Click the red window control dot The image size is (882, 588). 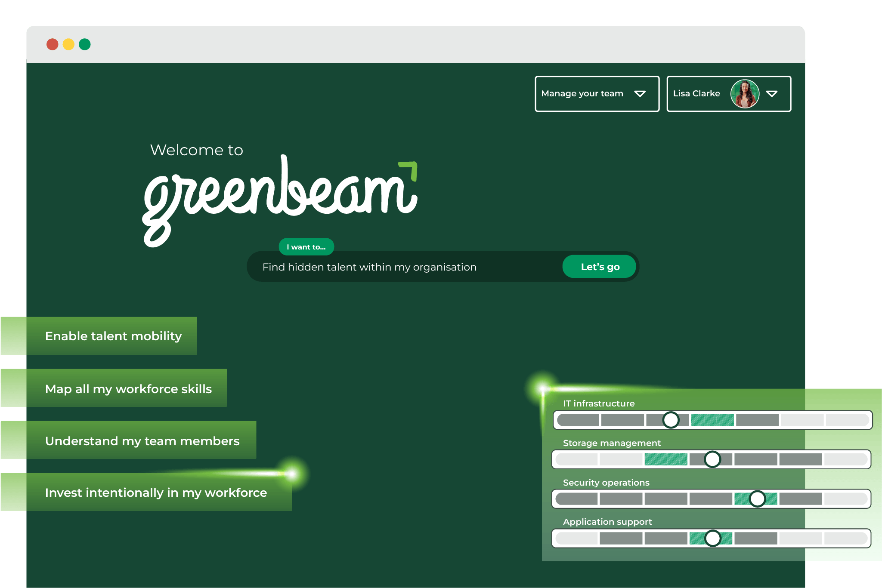53,44
